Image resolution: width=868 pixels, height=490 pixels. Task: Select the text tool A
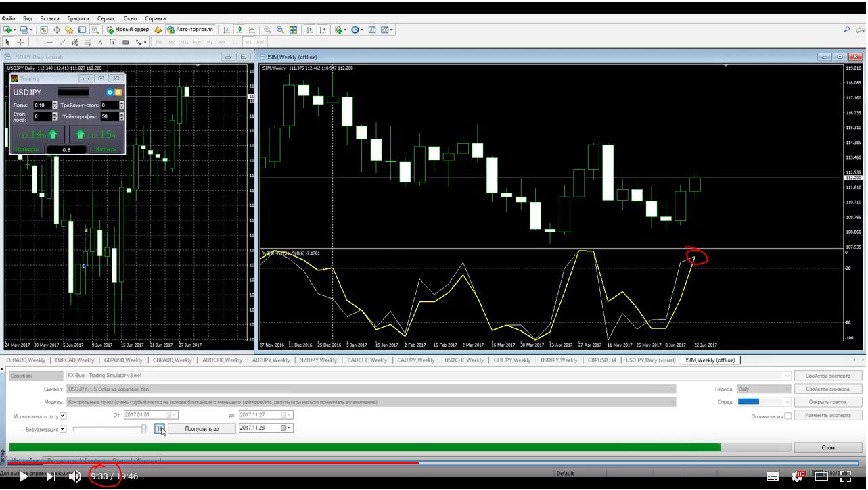[x=100, y=42]
